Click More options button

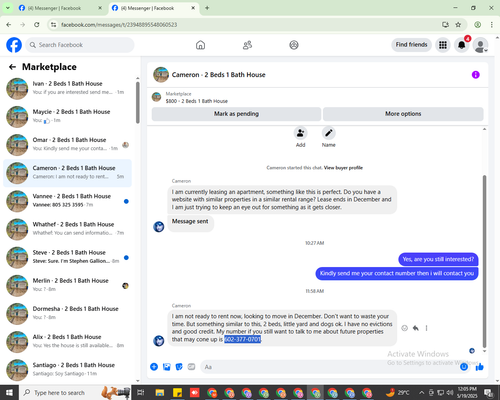(403, 114)
